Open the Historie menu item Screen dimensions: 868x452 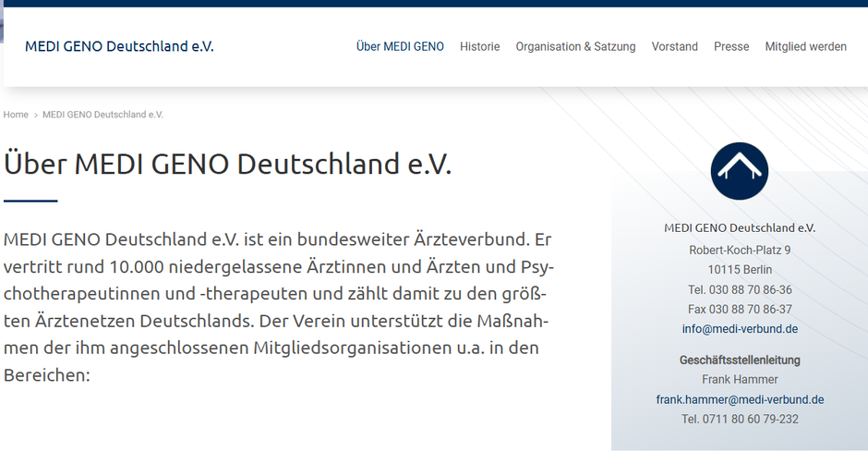point(479,46)
